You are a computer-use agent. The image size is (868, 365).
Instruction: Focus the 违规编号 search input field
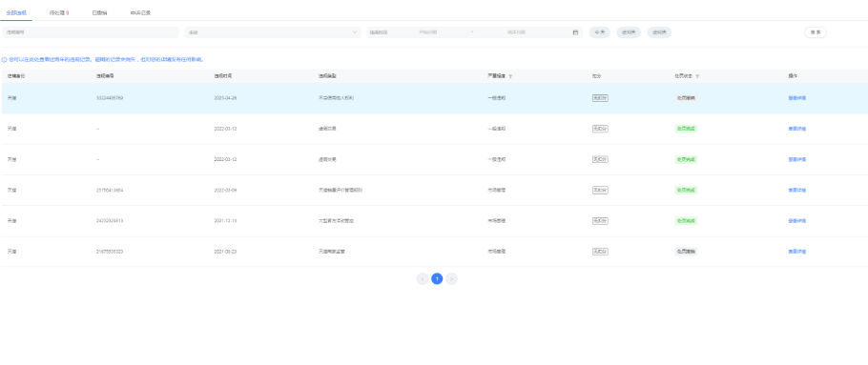91,32
